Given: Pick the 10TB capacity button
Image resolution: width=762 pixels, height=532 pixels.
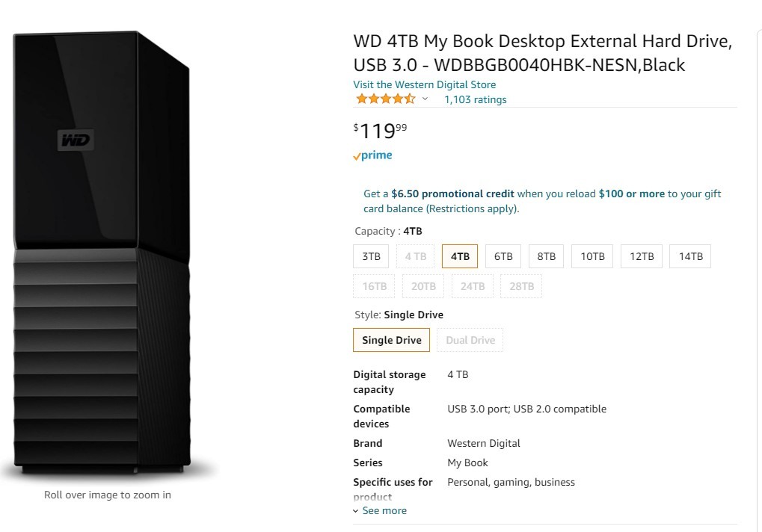Looking at the screenshot, I should (592, 256).
